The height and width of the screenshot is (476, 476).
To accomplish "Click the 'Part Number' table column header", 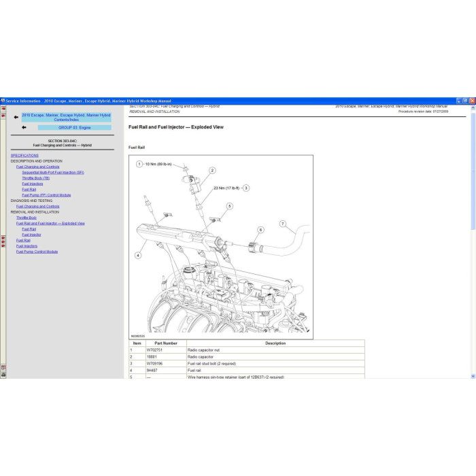I will pos(166,343).
